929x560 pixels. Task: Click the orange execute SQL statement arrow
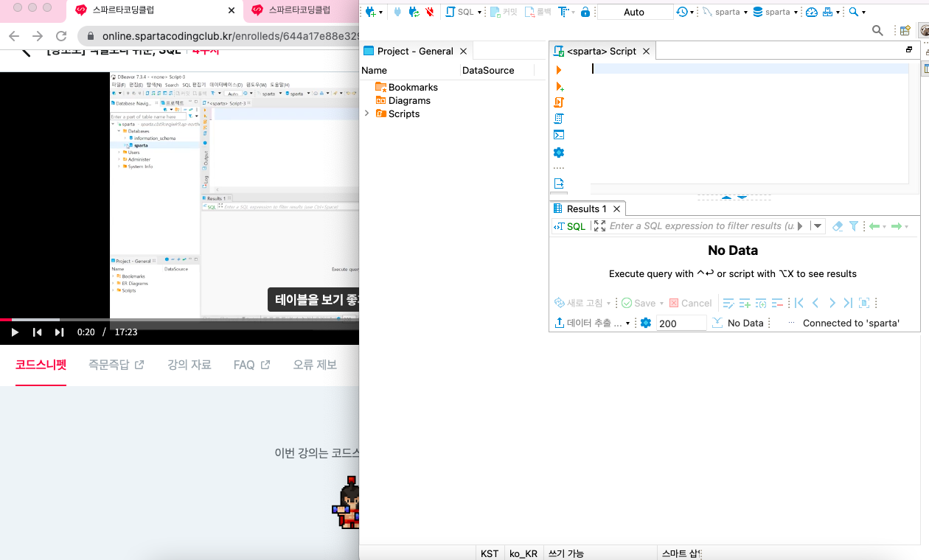click(x=559, y=69)
